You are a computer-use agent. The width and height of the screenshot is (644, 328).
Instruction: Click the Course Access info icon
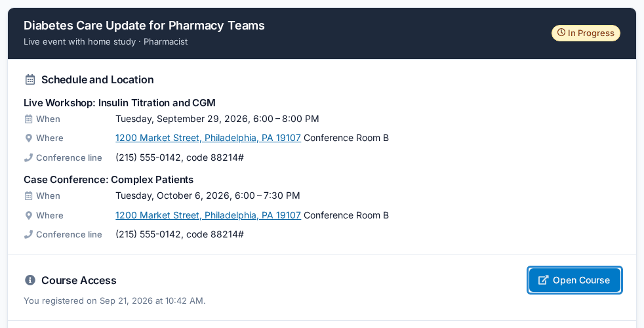[x=30, y=280]
